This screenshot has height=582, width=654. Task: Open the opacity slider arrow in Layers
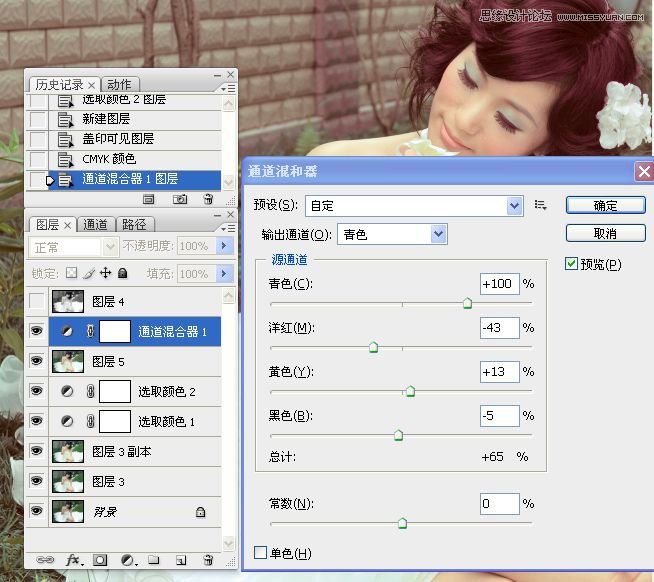(223, 246)
